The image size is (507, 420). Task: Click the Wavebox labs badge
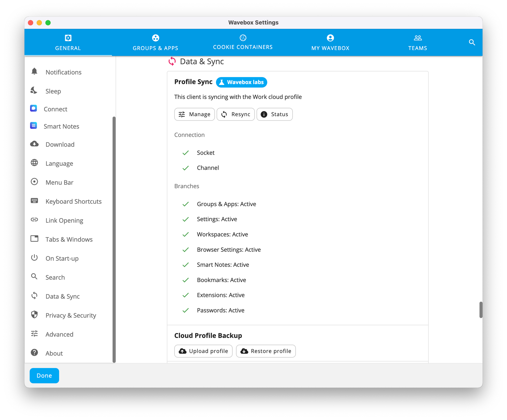(241, 82)
